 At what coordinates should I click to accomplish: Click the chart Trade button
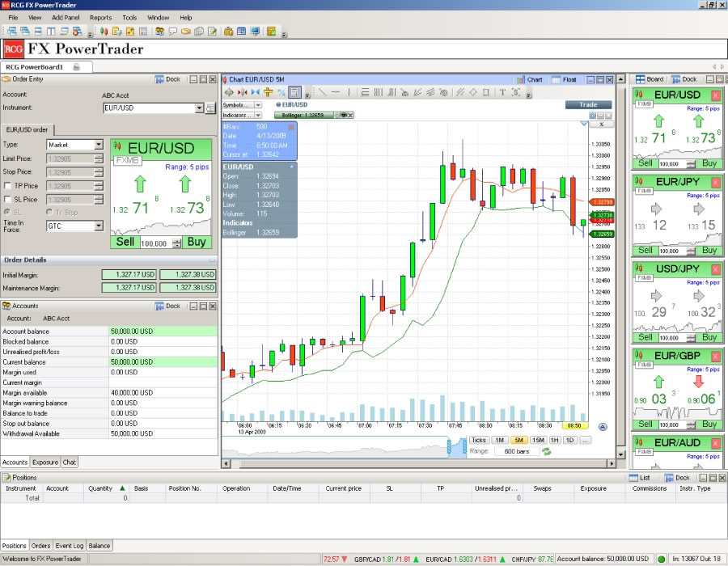pos(588,105)
